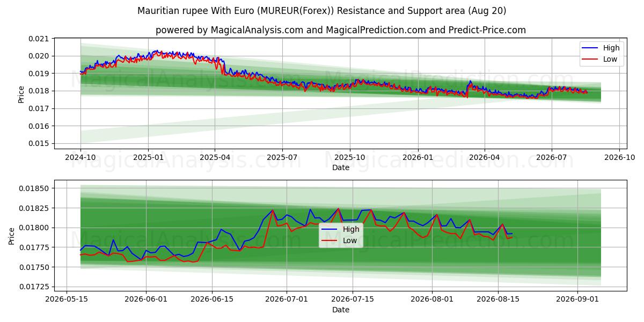Click the 'Price' axis label of the bottom chart
The image size is (644, 322).
(x=12, y=236)
